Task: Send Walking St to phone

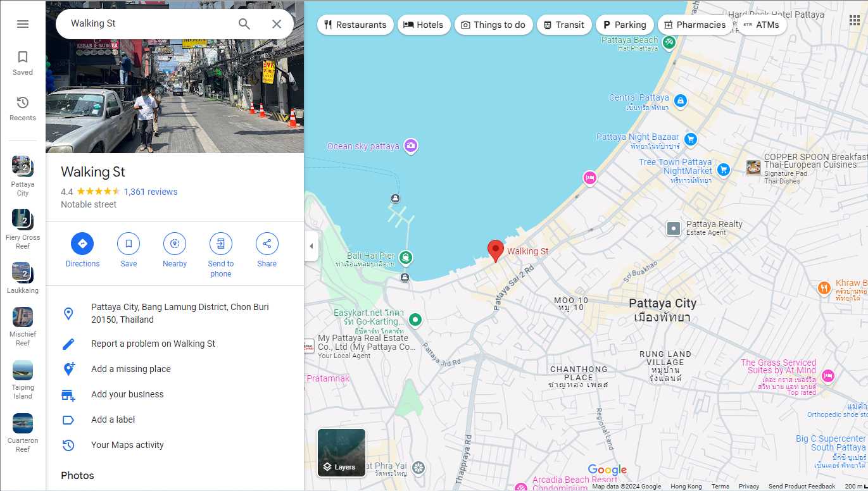Action: point(220,255)
